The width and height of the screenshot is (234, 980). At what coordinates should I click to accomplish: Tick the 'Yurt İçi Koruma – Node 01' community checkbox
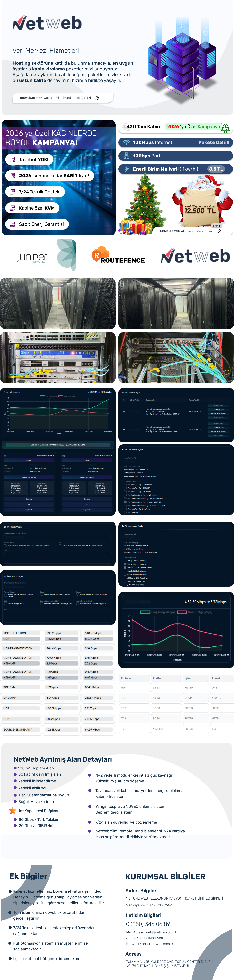(x=125, y=561)
